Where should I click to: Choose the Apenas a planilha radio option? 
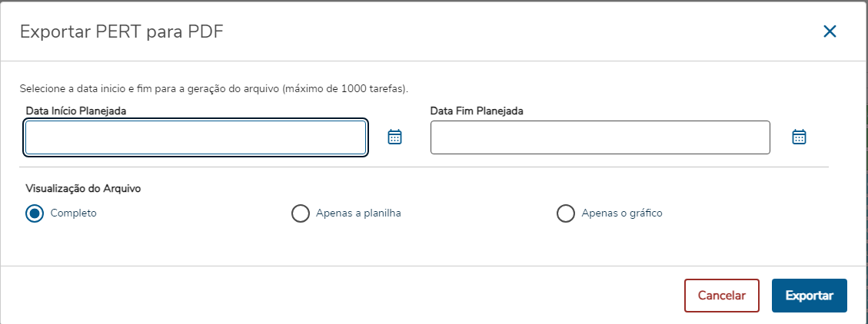301,213
